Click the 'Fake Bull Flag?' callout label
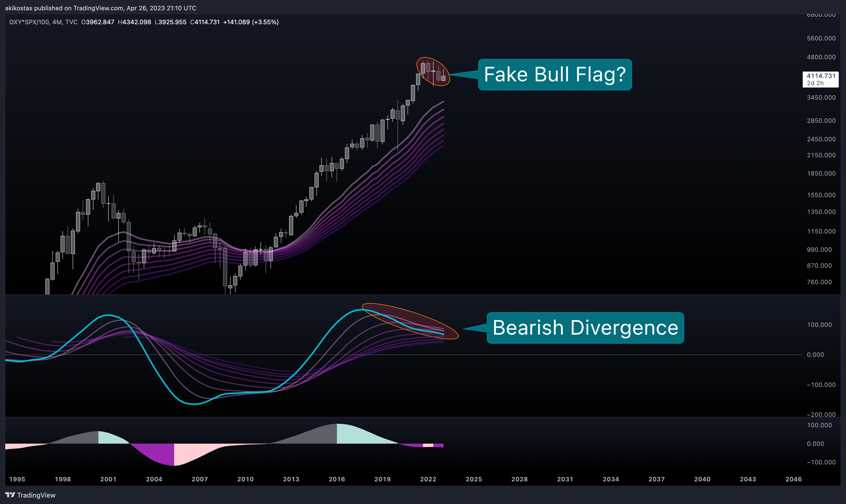The image size is (846, 504). pos(555,75)
